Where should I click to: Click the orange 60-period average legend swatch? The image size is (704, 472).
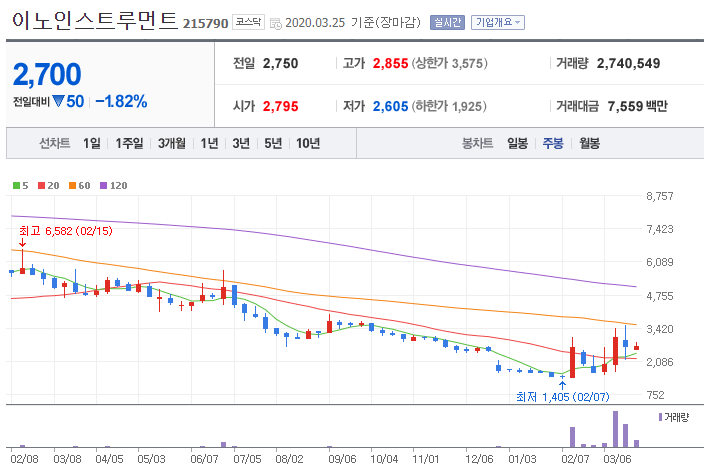pyautogui.click(x=72, y=185)
